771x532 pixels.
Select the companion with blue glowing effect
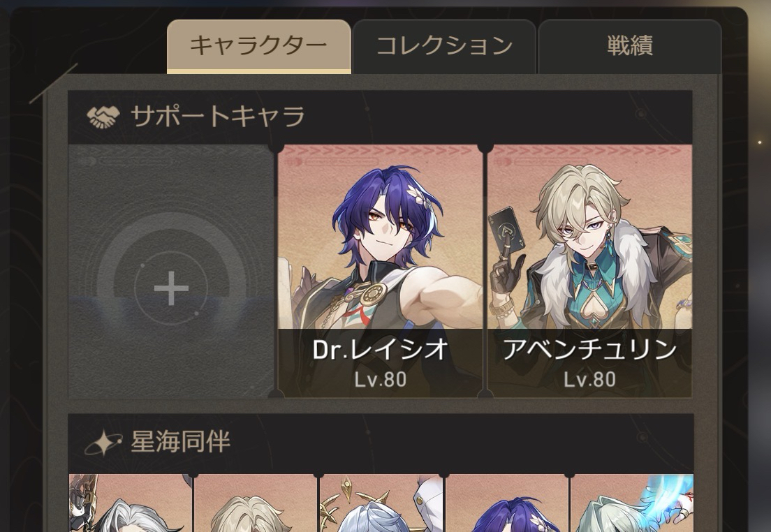pos(632,503)
